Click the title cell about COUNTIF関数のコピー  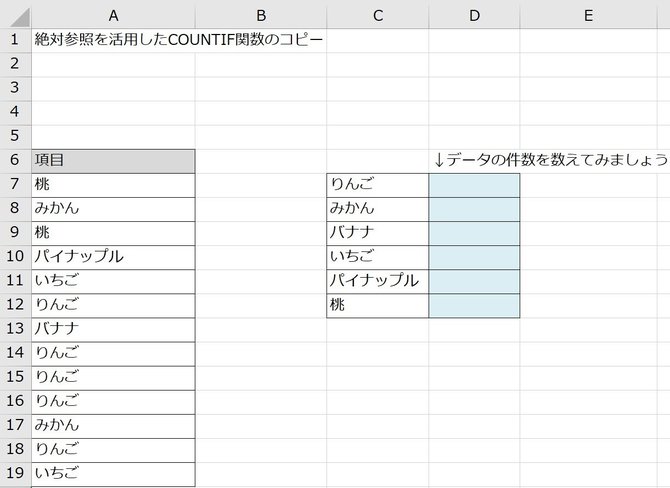point(179,40)
